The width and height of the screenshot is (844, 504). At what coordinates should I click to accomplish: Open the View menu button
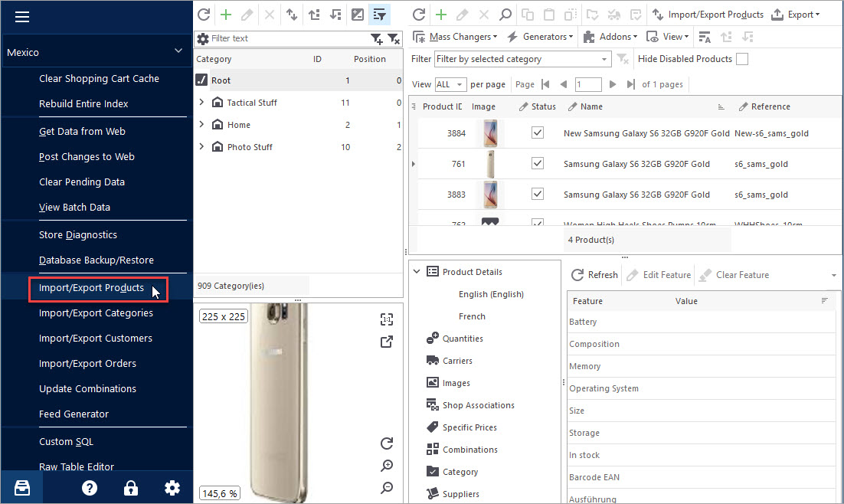pos(667,37)
